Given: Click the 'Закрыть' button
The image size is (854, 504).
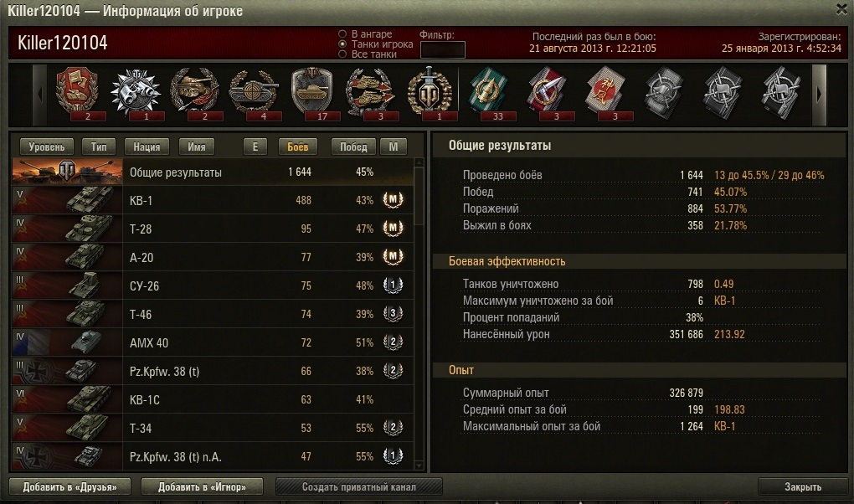Looking at the screenshot, I should point(802,486).
